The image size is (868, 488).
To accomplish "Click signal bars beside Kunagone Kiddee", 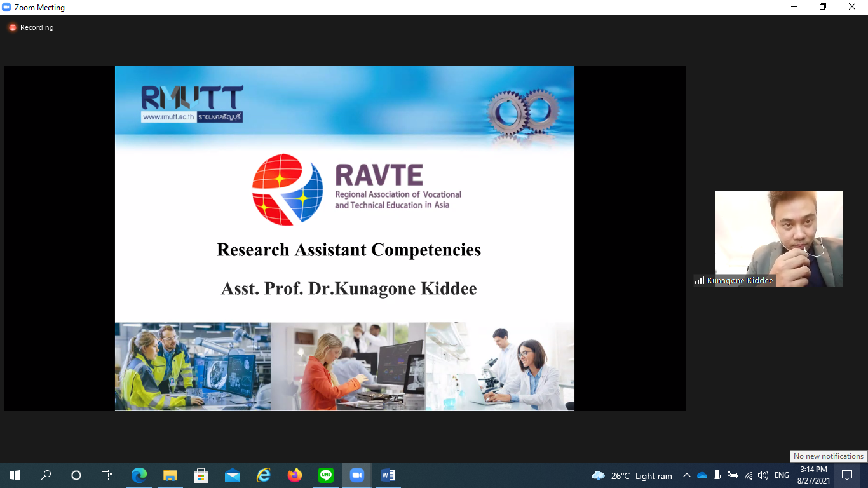I will pos(700,280).
